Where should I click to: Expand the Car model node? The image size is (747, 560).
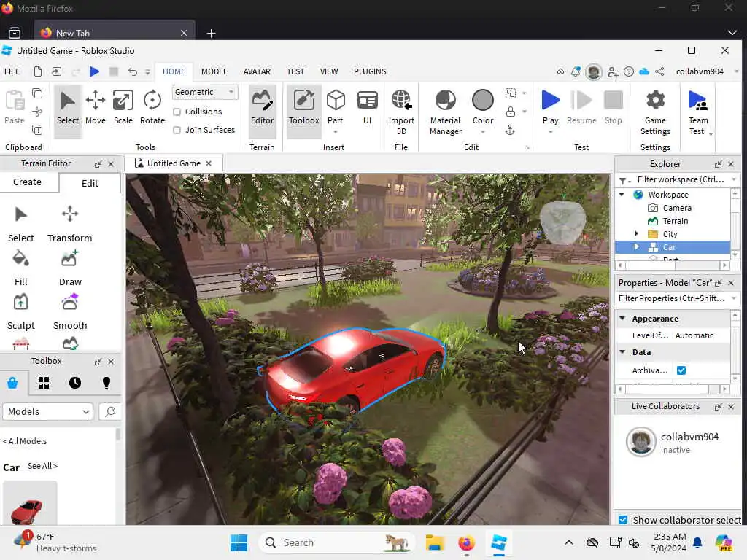coord(636,247)
